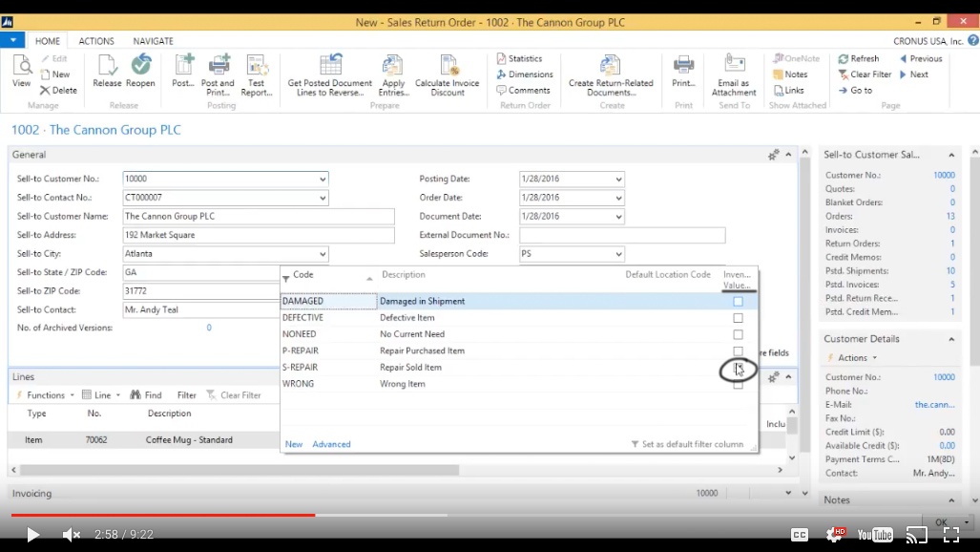Open the Sell-to Contact No. dropdown

(x=323, y=198)
